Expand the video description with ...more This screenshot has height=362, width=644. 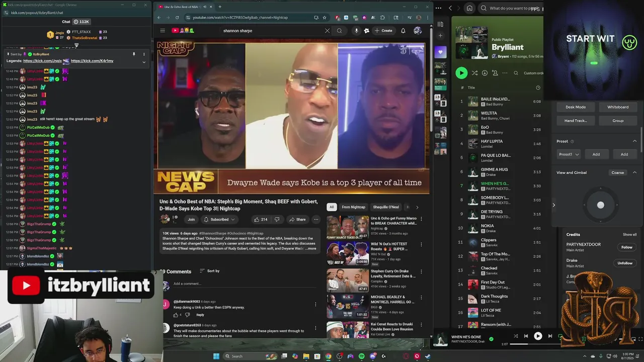[x=311, y=248]
